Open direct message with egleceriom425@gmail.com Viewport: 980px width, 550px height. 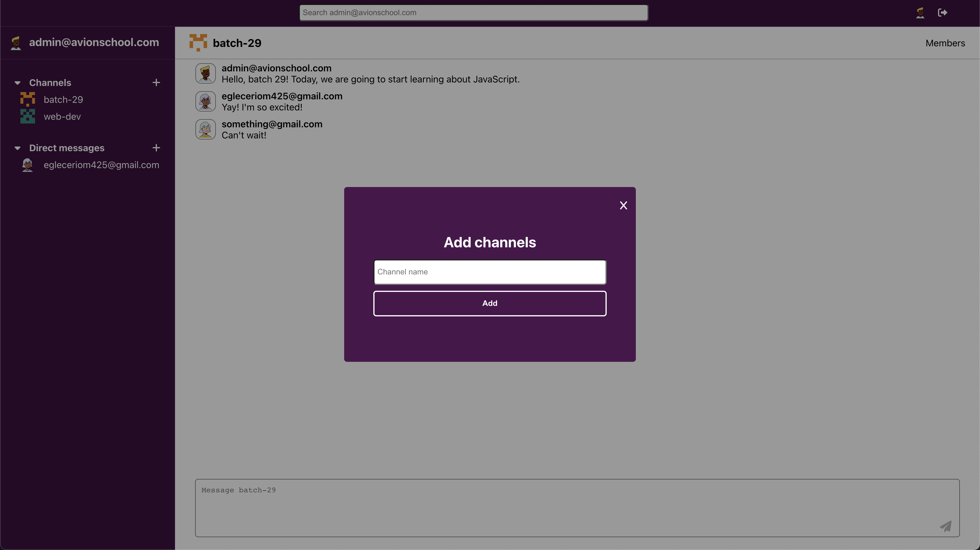(101, 165)
